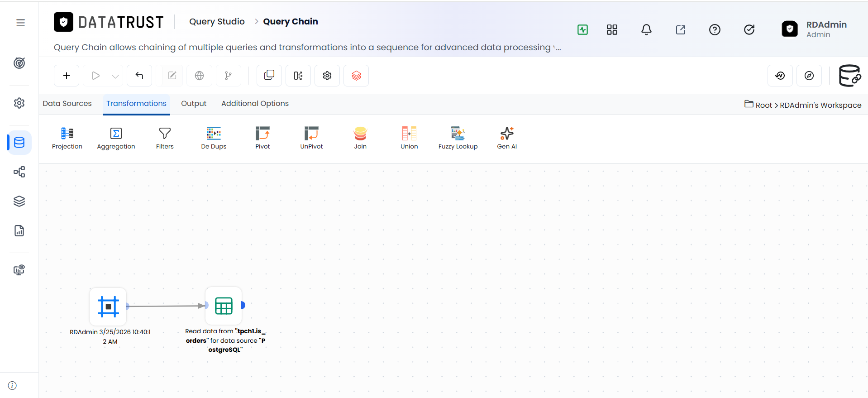
Task: Open Additional Options tab
Action: (255, 104)
